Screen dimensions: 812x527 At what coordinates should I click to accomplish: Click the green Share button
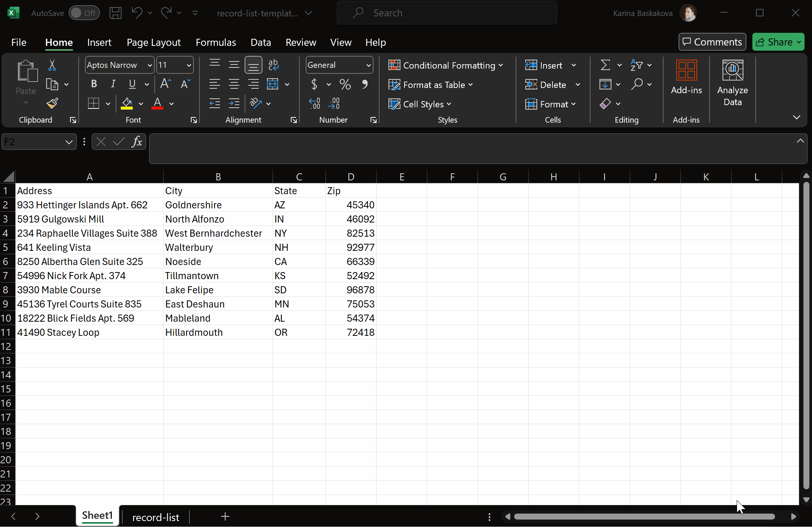775,42
